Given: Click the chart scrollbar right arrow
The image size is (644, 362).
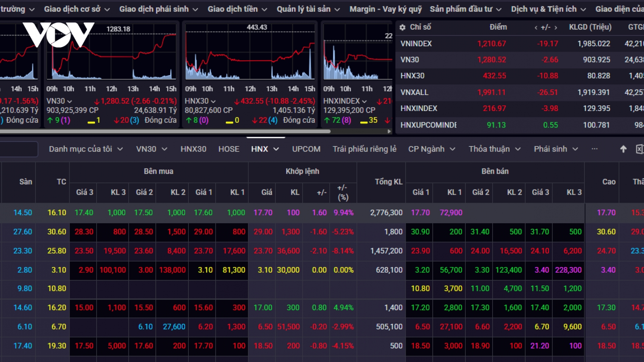Looking at the screenshot, I should pyautogui.click(x=389, y=131).
